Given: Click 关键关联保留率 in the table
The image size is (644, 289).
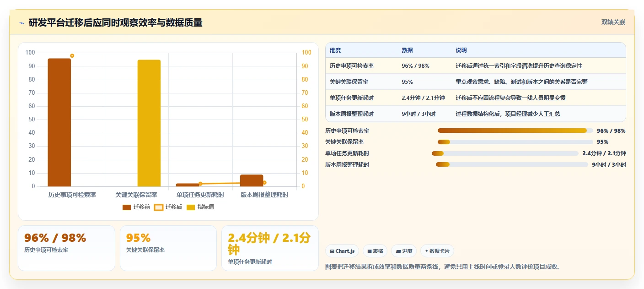Looking at the screenshot, I should (x=349, y=82).
